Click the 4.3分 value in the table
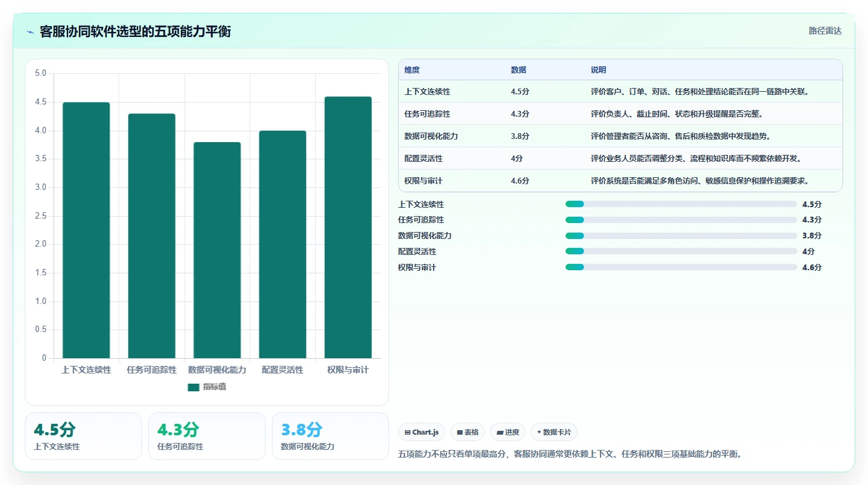The height and width of the screenshot is (485, 868). [x=520, y=114]
